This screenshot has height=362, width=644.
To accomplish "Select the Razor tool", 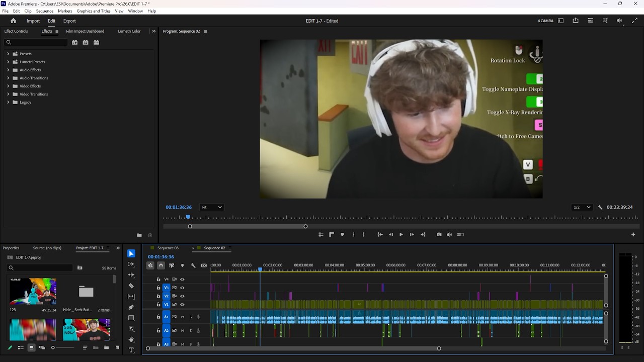I will coord(131,286).
